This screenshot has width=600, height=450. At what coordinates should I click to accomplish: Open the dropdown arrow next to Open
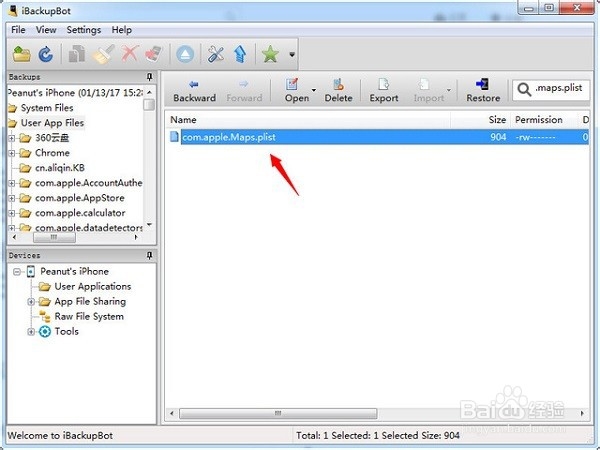[x=314, y=90]
